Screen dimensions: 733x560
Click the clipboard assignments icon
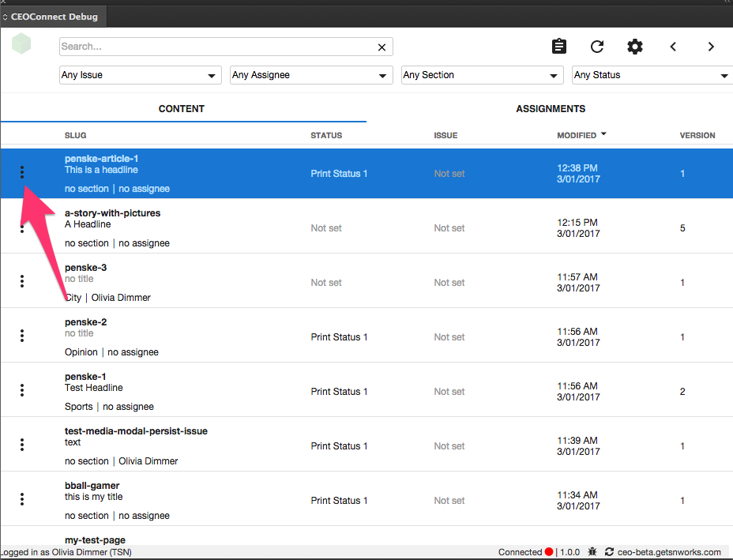[x=559, y=47]
